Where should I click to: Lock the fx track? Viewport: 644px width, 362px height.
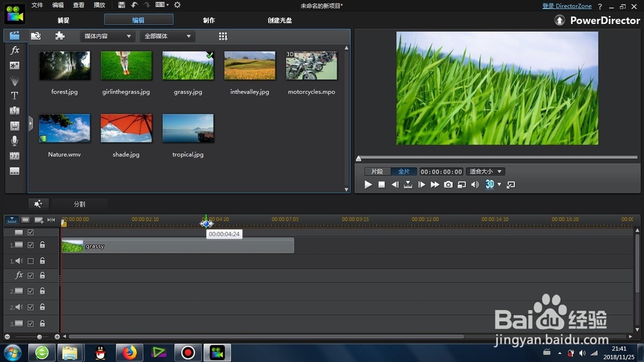tap(43, 275)
